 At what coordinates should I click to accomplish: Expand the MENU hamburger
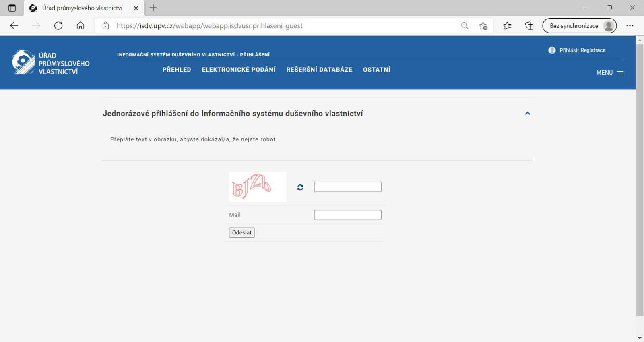tap(610, 73)
